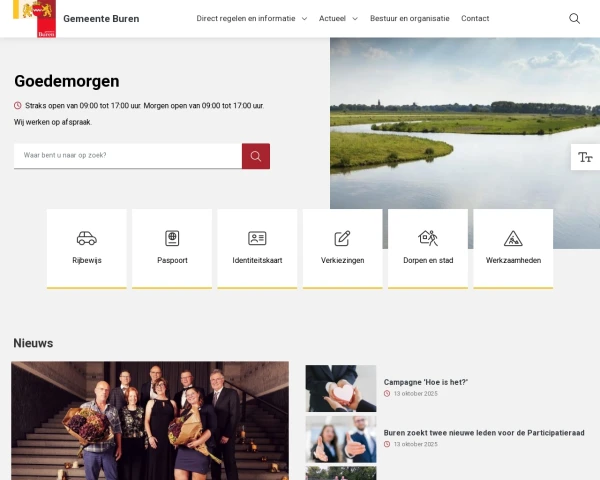Click the pencil icon for Verkiezingen
The image size is (600, 480).
[x=342, y=238]
